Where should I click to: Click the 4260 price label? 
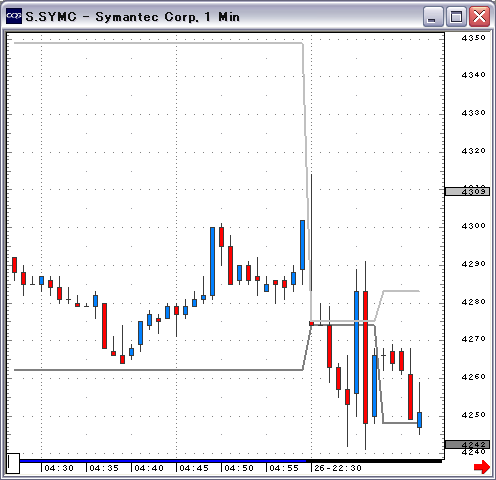click(x=473, y=377)
